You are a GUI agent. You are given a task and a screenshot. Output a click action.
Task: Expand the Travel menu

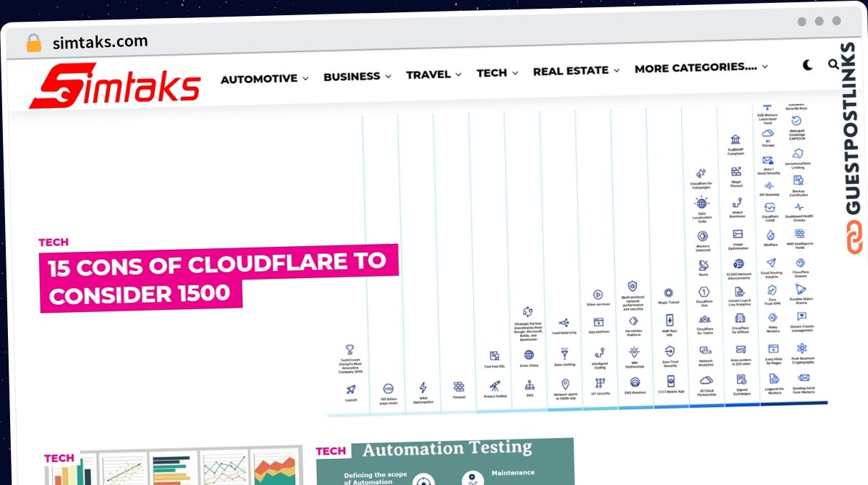click(434, 75)
